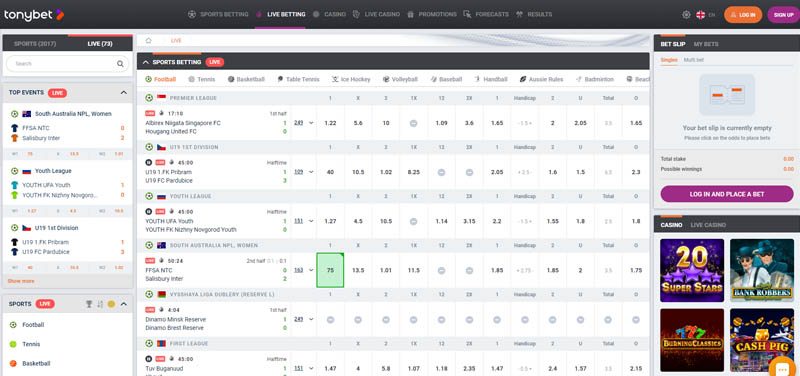Click the trophy icon in Sports panel
800x376 pixels.
(89, 304)
